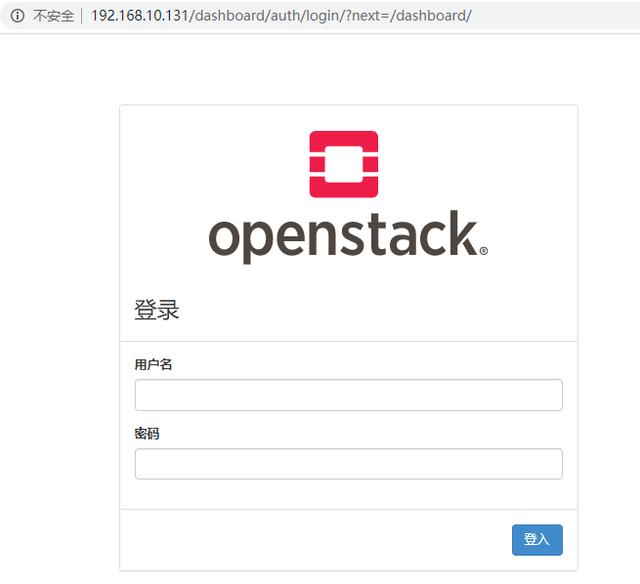640x584 pixels.
Task: Click the white square inside OpenStack logo
Action: click(x=344, y=164)
